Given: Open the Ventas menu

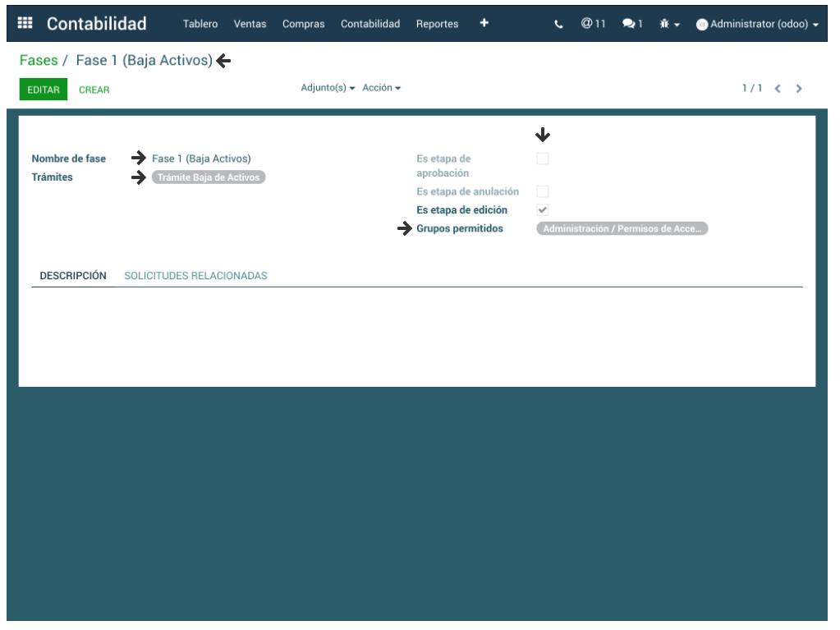Looking at the screenshot, I should (x=250, y=24).
